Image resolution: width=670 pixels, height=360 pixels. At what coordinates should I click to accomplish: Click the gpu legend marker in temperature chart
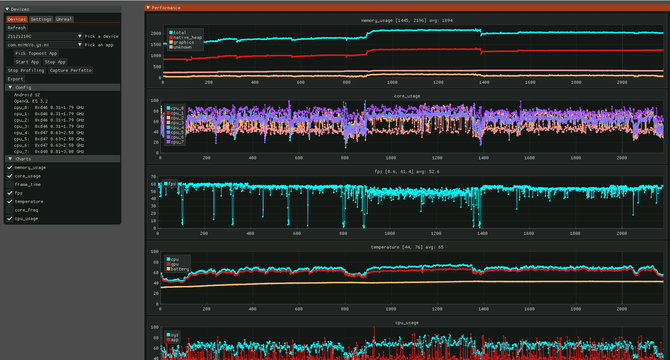click(x=168, y=264)
